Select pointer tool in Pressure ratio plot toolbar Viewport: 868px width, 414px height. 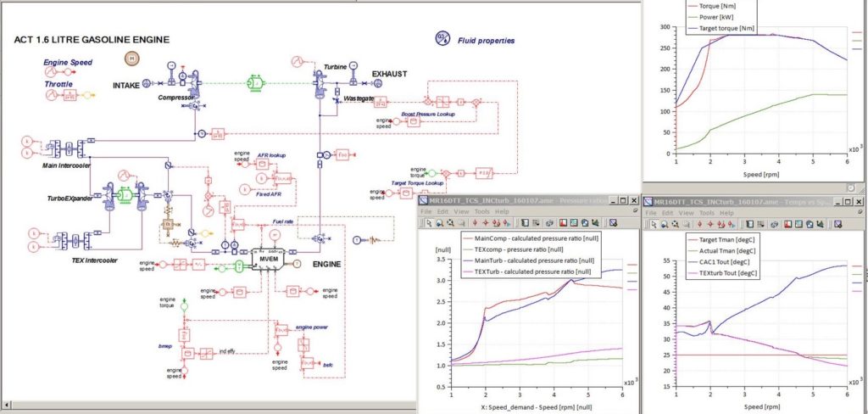pos(430,223)
